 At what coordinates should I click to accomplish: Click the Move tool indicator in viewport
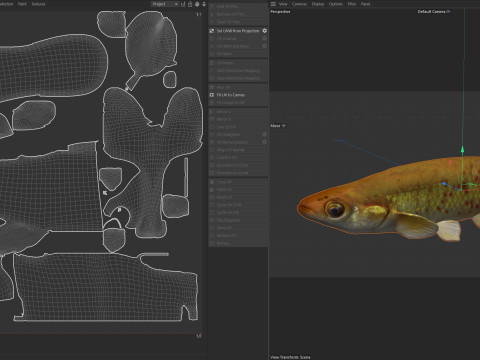pyautogui.click(x=278, y=126)
